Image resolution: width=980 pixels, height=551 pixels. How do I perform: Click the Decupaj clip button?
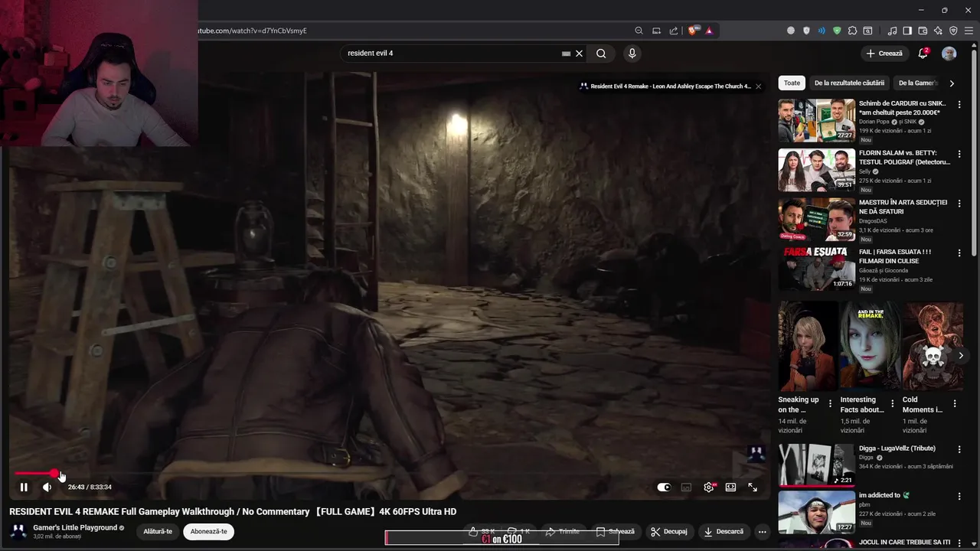tap(669, 532)
